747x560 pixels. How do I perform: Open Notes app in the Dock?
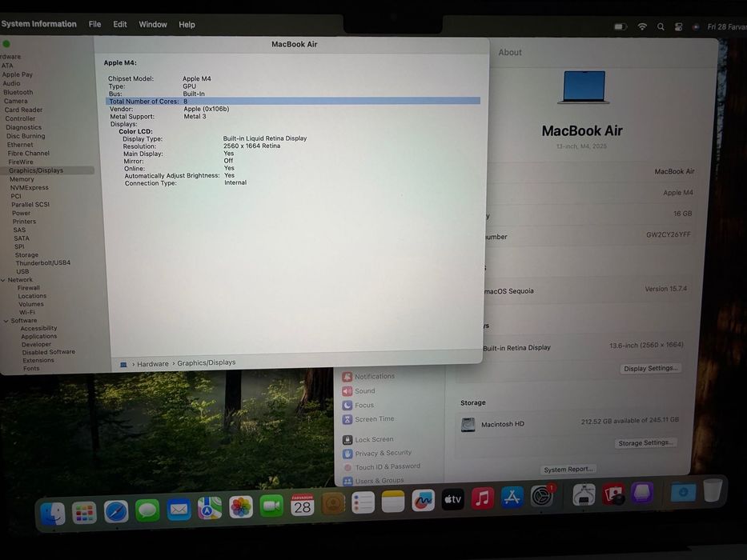click(x=393, y=502)
